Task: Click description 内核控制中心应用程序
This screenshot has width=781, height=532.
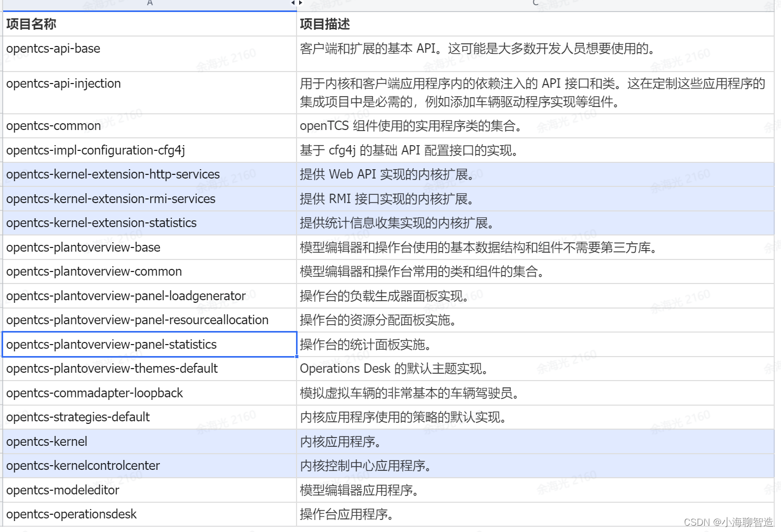Action: click(535, 466)
